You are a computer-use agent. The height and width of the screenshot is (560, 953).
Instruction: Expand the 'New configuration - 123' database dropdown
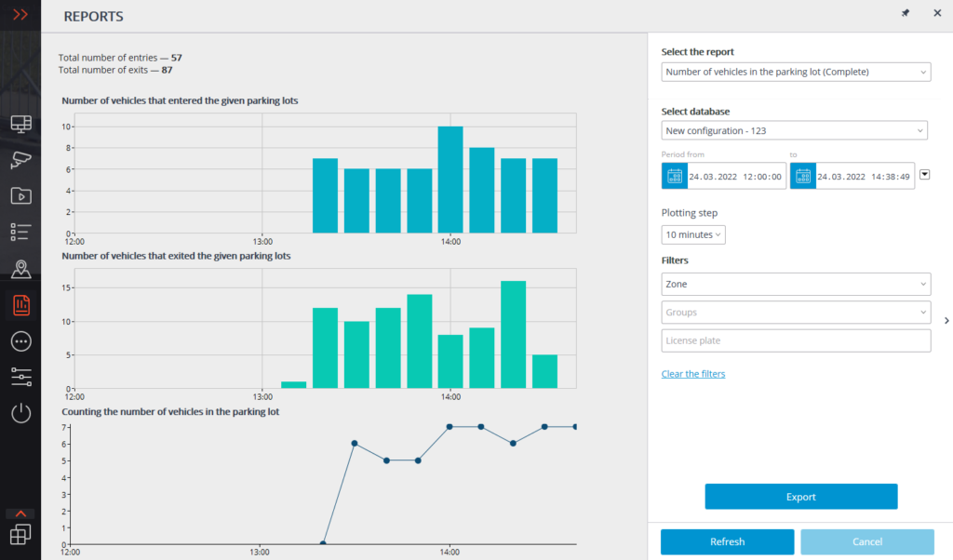[794, 130]
